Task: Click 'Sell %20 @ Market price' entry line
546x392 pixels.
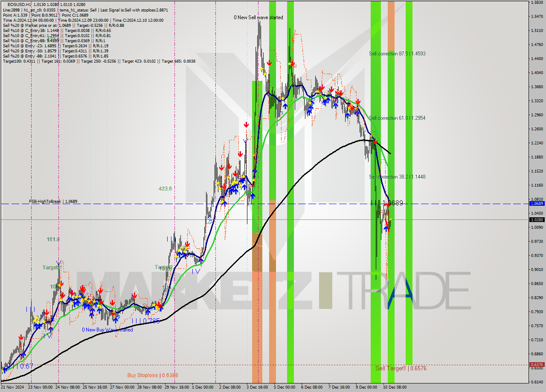Action: (x=64, y=25)
